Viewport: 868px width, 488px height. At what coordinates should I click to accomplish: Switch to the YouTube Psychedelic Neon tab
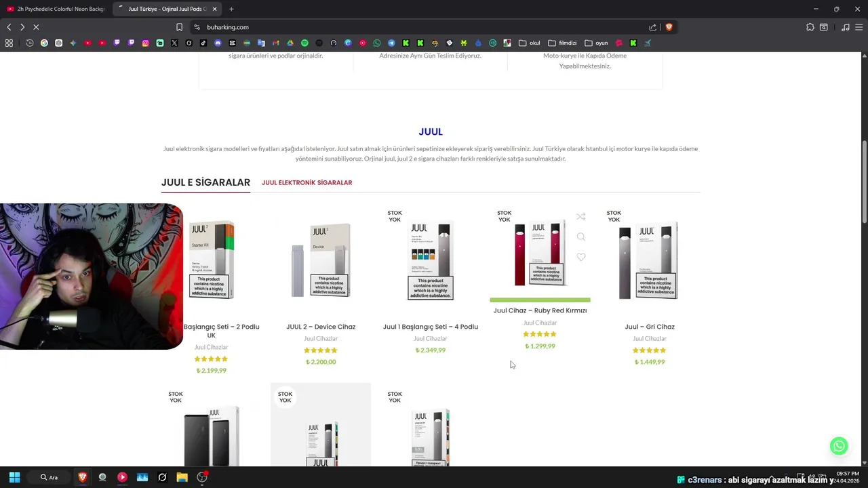coord(56,9)
